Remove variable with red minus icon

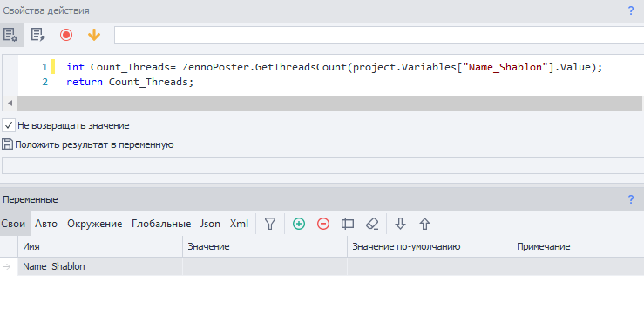[x=323, y=224]
